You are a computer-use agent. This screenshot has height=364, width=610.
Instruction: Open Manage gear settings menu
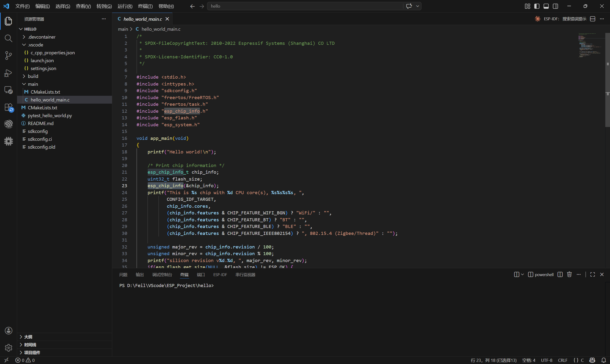click(8, 348)
